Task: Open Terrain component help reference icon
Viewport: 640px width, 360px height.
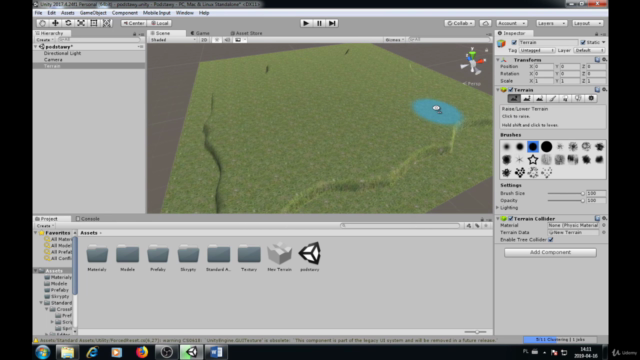Action: [x=597, y=90]
